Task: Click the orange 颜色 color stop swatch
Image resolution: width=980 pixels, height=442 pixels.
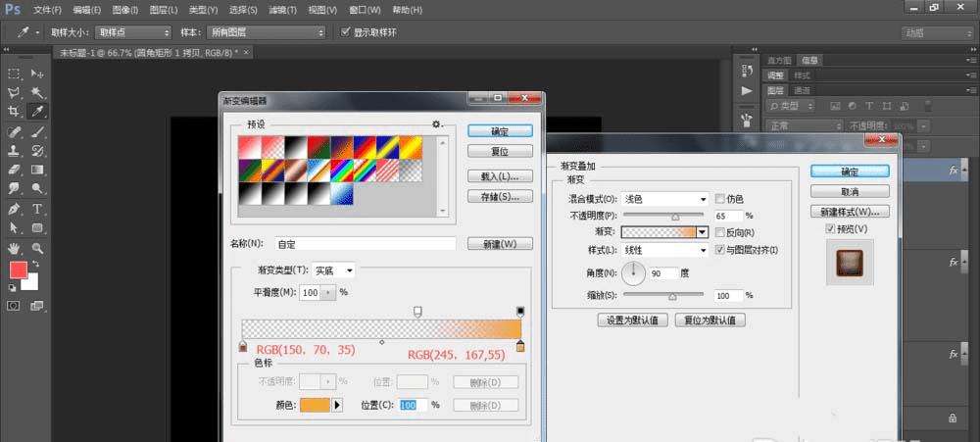Action: (317, 404)
